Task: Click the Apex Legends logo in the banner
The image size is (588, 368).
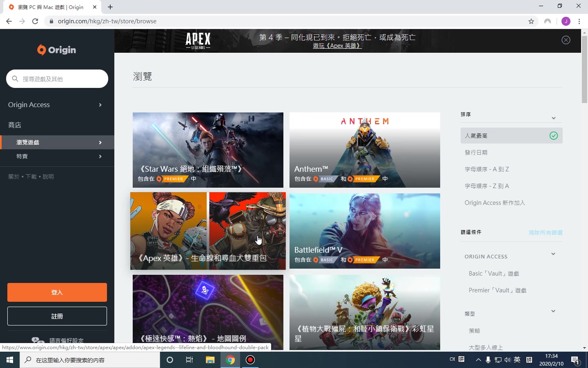Action: (x=198, y=40)
